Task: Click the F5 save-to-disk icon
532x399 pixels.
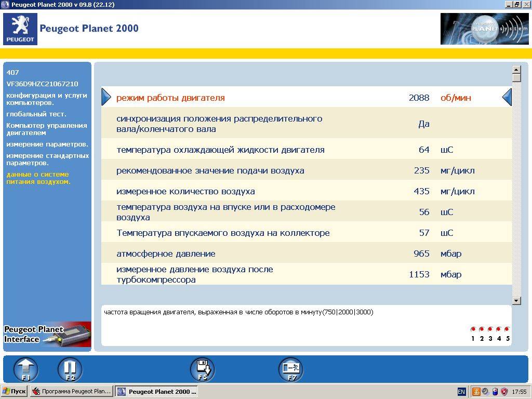Action: (202, 370)
